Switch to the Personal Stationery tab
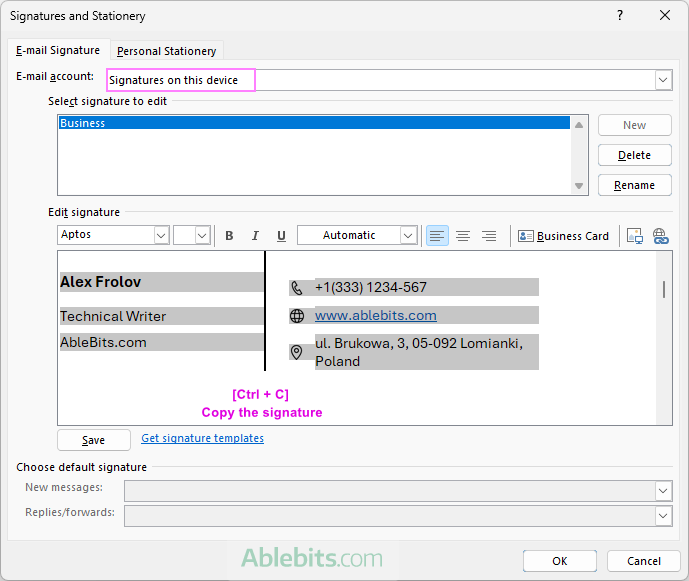This screenshot has width=689, height=581. [167, 51]
